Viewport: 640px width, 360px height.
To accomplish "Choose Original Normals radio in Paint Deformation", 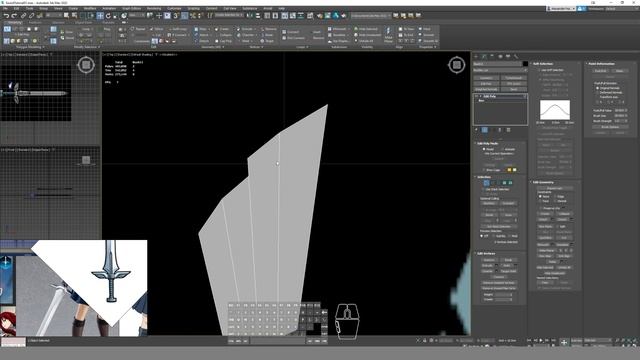I will [598, 88].
